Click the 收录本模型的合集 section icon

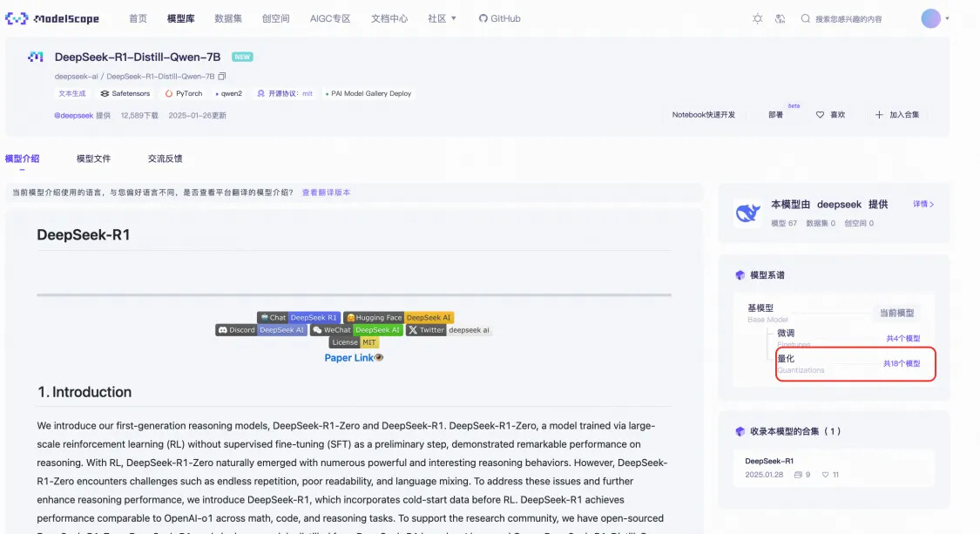740,431
